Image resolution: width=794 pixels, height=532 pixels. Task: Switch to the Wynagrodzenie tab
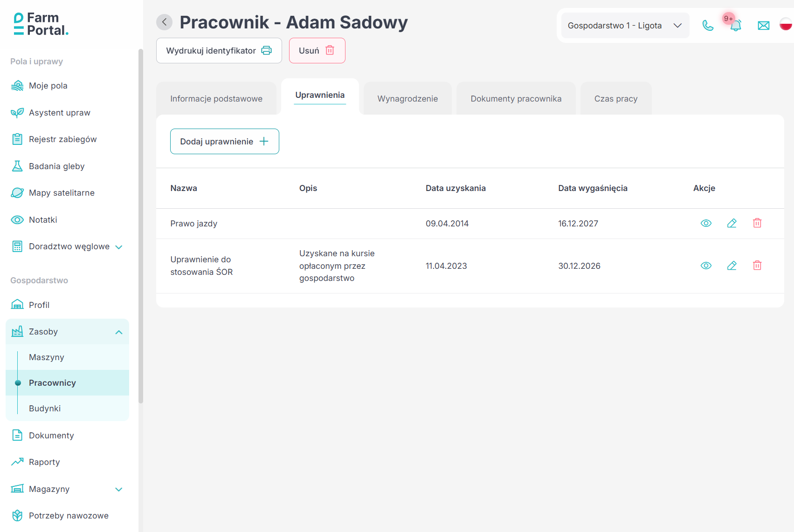click(407, 99)
